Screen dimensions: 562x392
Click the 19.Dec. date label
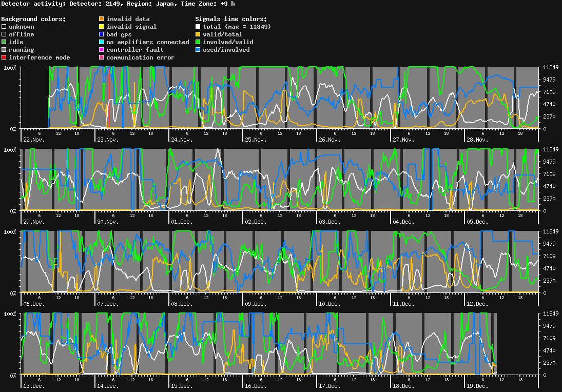coord(477,386)
